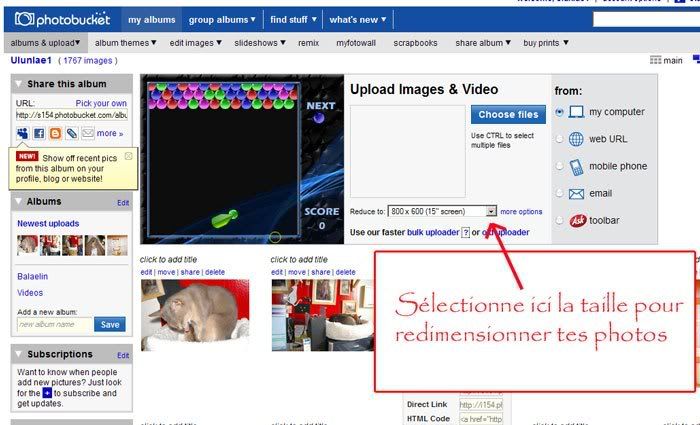Collapse the Albums panel
This screenshot has width=700, height=425.
[18, 201]
